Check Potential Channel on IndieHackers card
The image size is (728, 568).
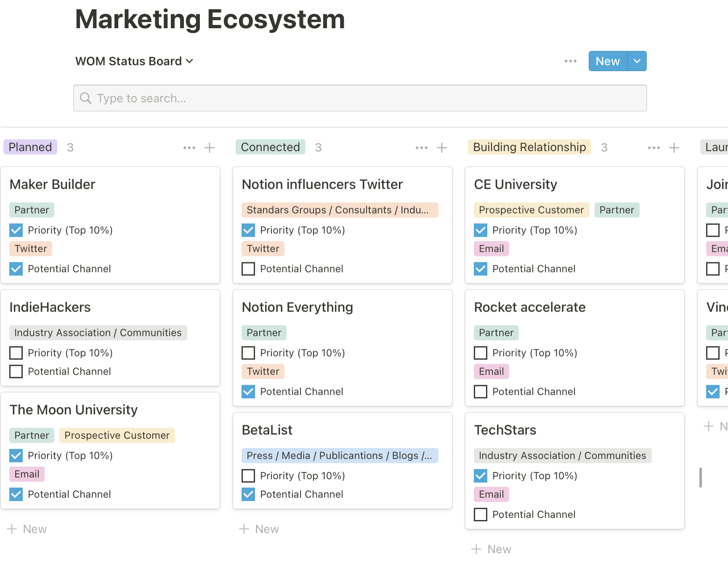click(16, 371)
